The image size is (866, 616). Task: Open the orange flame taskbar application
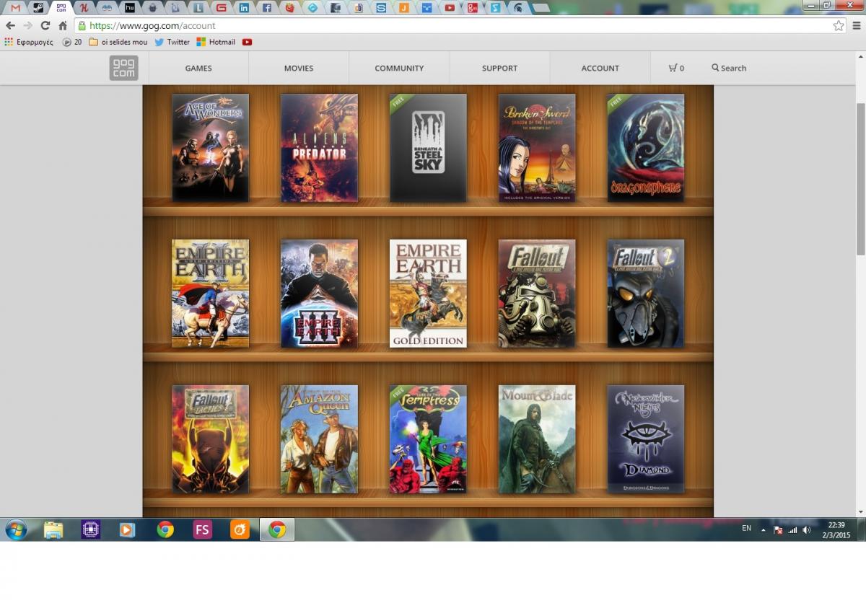pyautogui.click(x=240, y=530)
